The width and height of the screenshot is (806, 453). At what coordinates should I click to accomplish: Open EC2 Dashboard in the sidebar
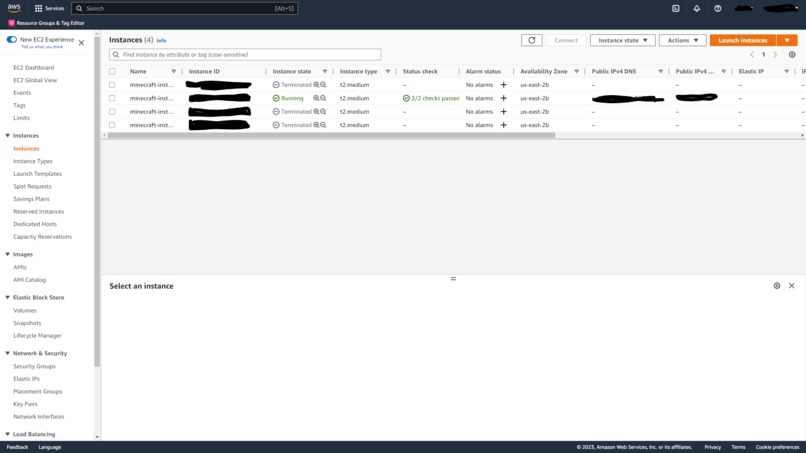(x=33, y=67)
